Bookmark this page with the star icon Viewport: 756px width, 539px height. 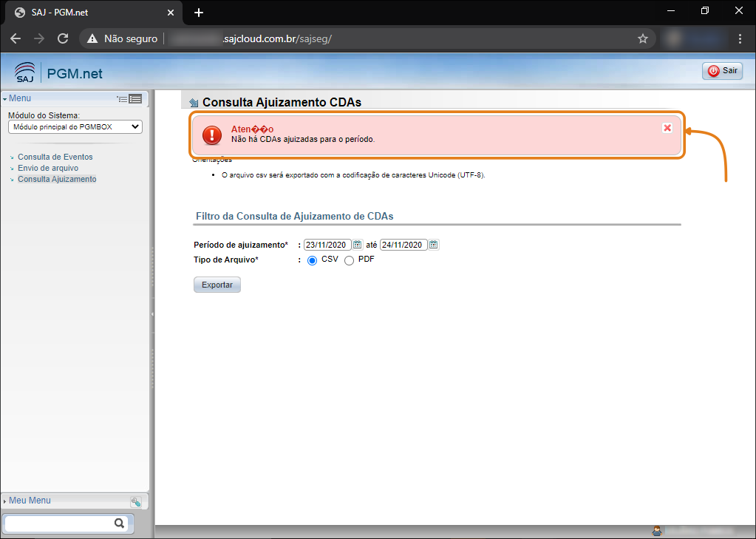[x=642, y=38]
